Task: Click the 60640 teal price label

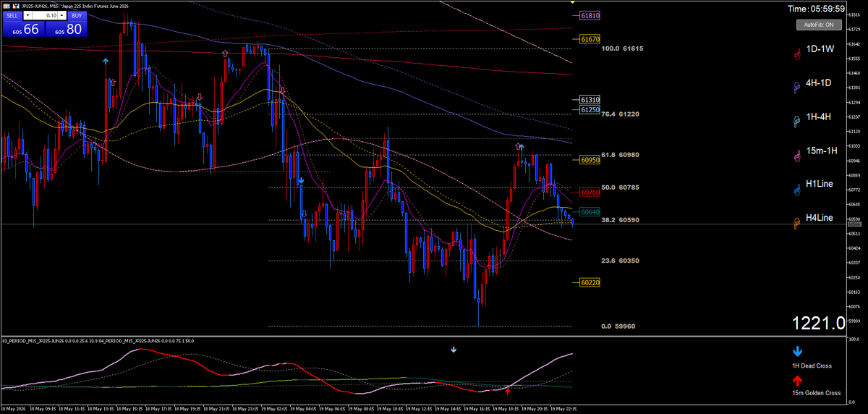Action: click(x=591, y=212)
